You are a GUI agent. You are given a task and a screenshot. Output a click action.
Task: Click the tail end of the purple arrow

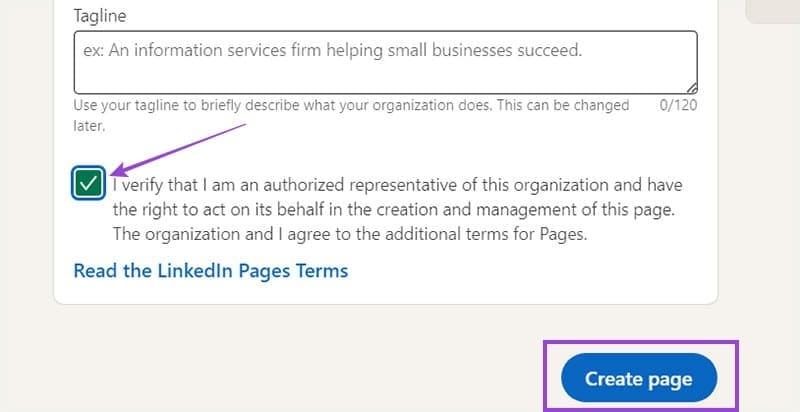point(243,125)
